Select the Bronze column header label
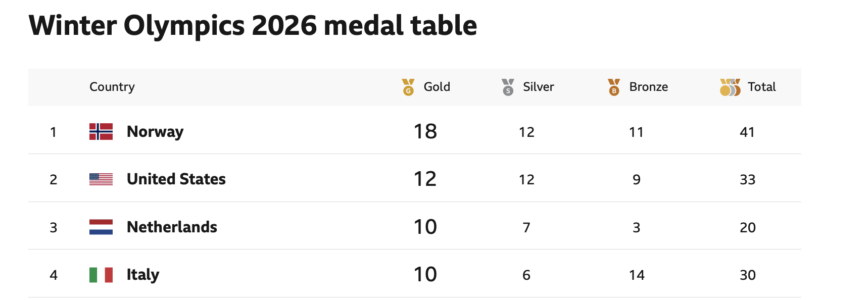This screenshot has height=300, width=868. tap(649, 87)
